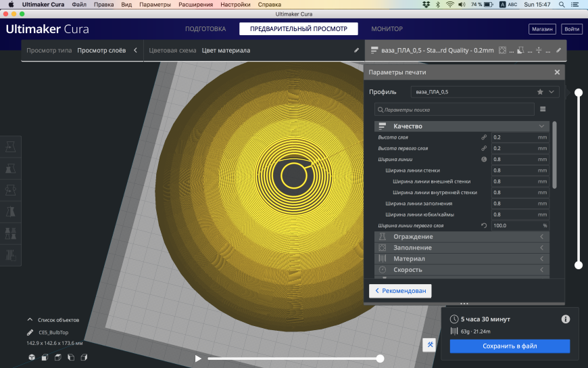This screenshot has height=368, width=588.
Task: Click pencil icon in print settings header bar
Action: click(558, 50)
